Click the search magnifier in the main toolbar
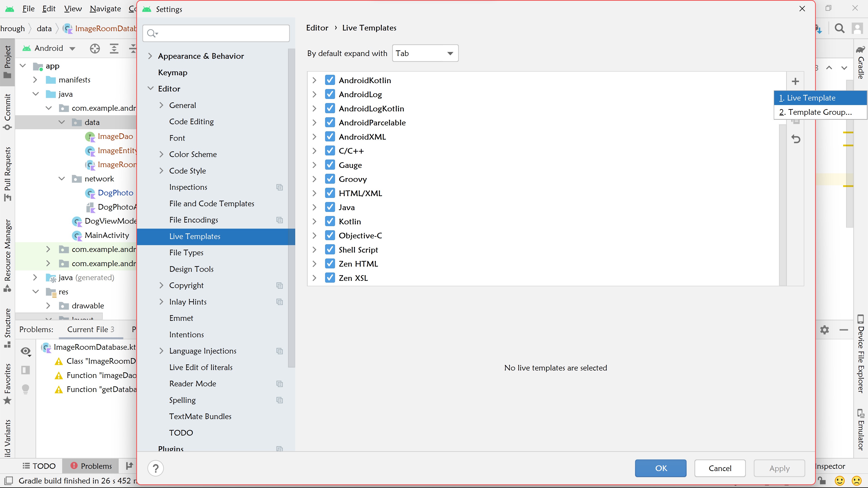This screenshot has width=868, height=488. tap(840, 28)
